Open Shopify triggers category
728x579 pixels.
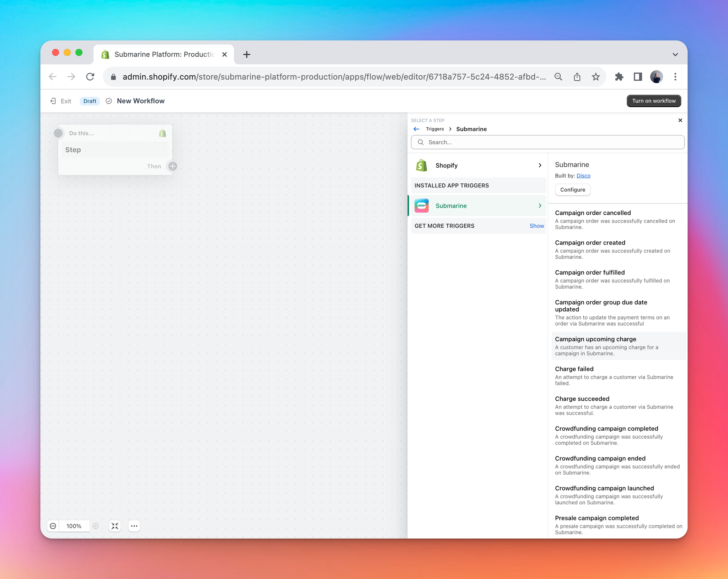(x=478, y=165)
